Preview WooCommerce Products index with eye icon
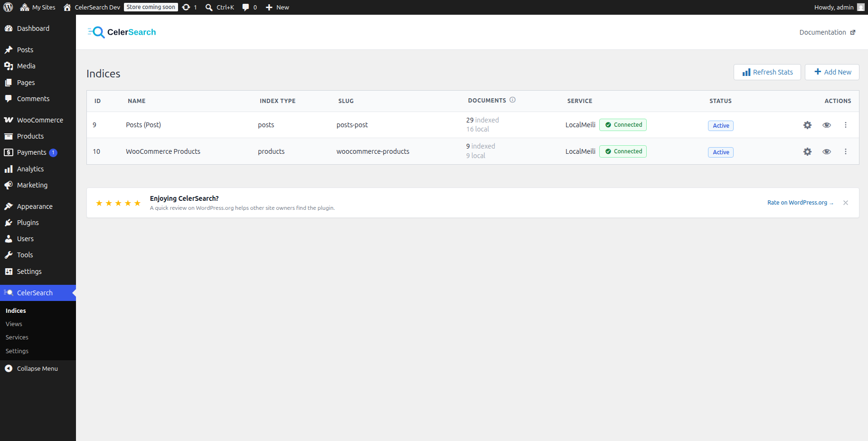868x441 pixels. click(827, 151)
